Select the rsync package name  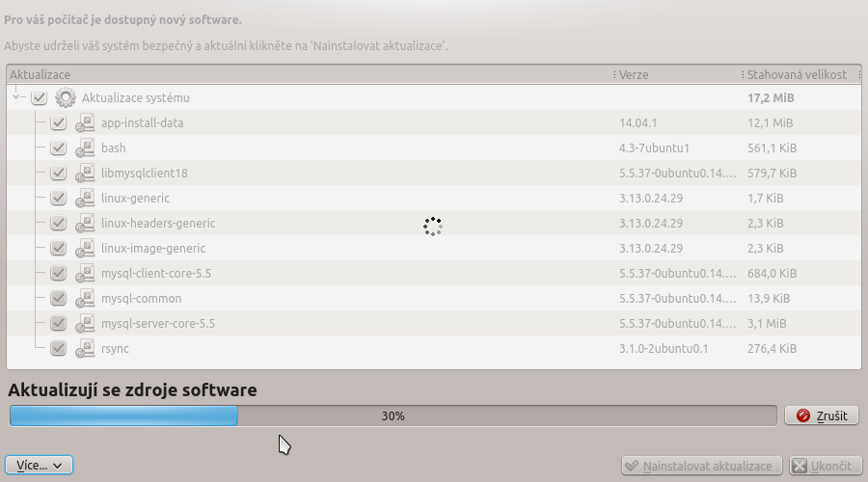[115, 349]
